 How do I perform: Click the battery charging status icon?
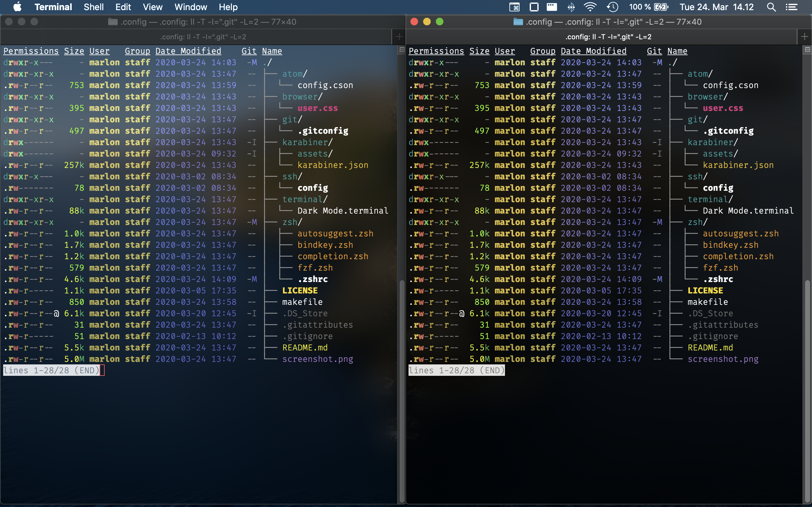661,7
